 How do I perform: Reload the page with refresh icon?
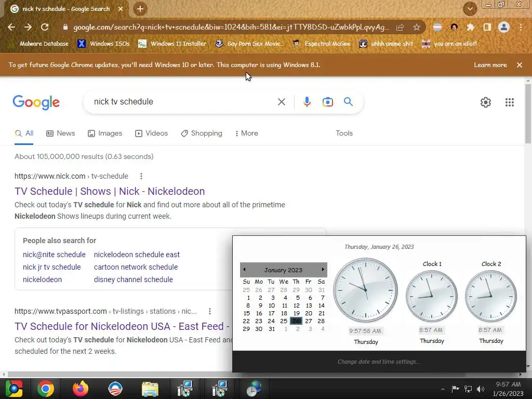(x=45, y=27)
